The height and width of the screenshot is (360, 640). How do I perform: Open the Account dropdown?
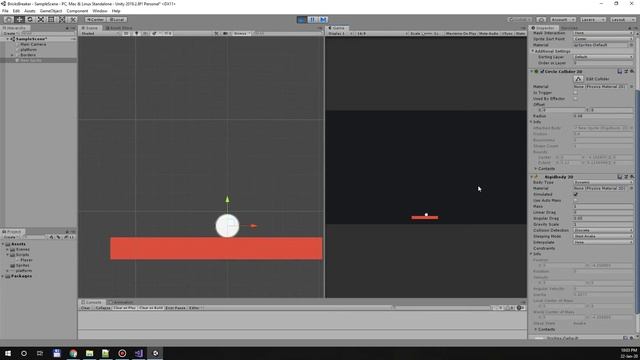coord(562,19)
